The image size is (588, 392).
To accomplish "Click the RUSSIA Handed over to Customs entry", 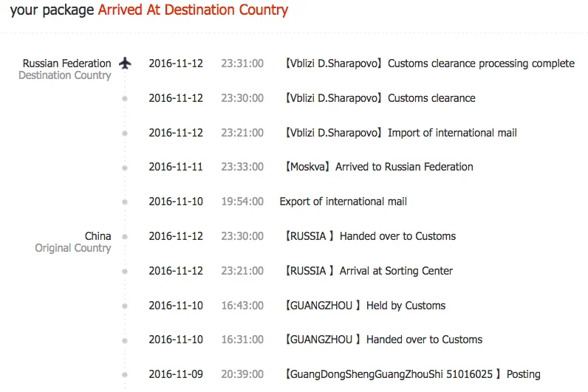I will (369, 236).
